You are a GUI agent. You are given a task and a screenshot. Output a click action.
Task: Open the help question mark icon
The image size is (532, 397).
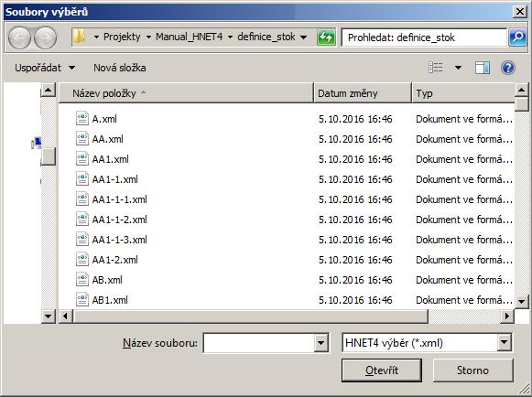click(x=508, y=68)
